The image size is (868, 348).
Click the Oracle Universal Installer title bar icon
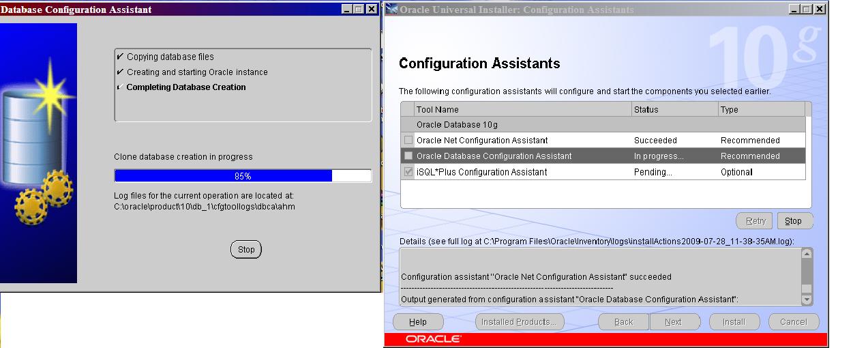pyautogui.click(x=391, y=10)
